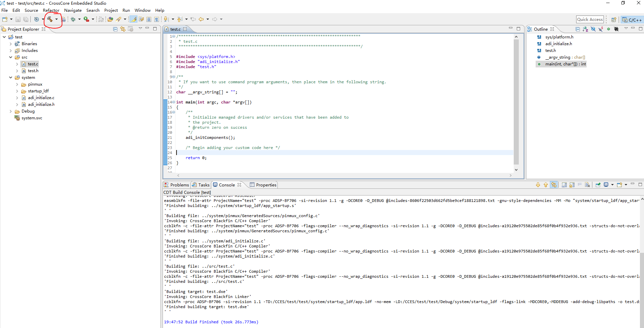
Task: Click the Run toolbar icon
Action: [x=86, y=19]
